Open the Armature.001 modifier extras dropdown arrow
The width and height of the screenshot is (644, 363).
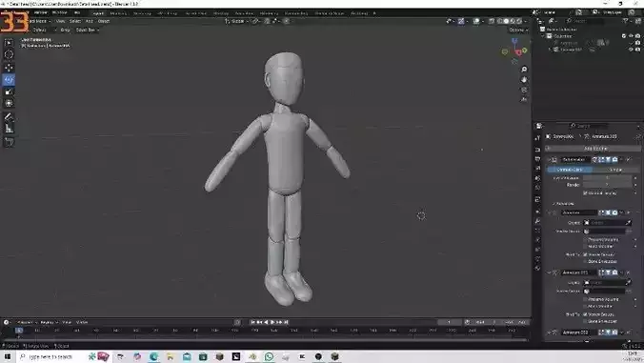pos(622,272)
